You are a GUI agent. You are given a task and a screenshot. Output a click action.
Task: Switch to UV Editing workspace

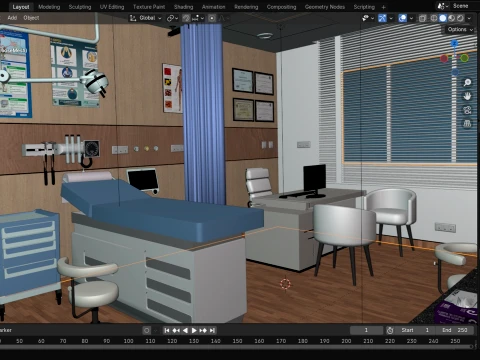(x=112, y=7)
